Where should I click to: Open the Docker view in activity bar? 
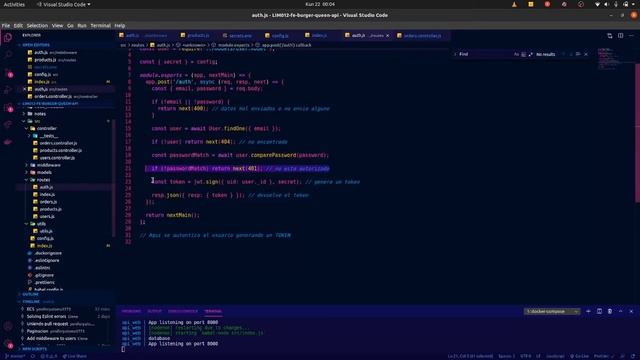(8, 142)
